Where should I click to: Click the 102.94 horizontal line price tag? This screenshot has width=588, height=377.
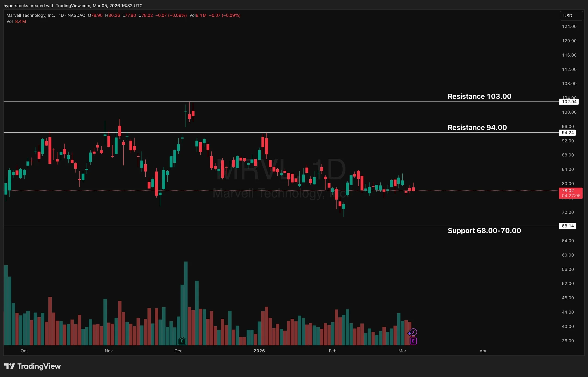(569, 102)
